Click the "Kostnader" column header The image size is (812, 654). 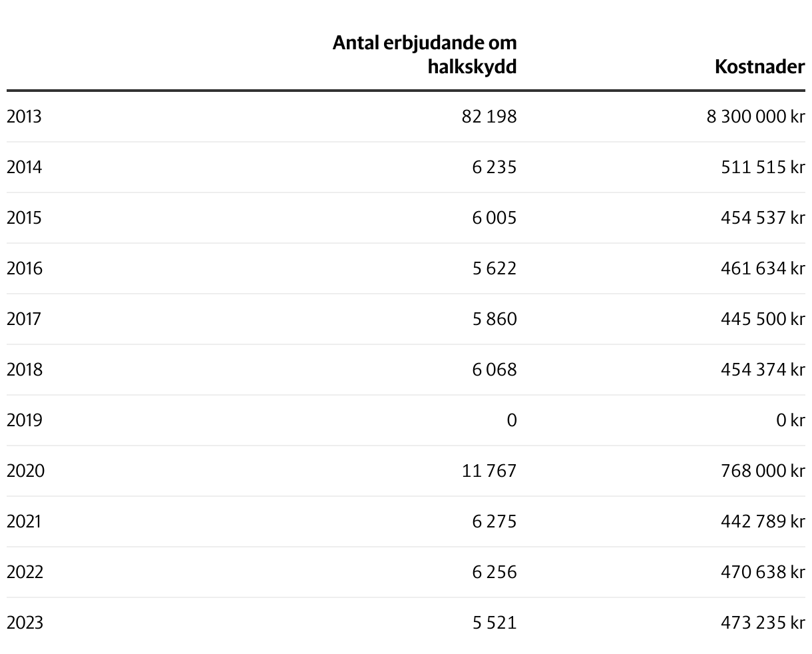click(759, 67)
